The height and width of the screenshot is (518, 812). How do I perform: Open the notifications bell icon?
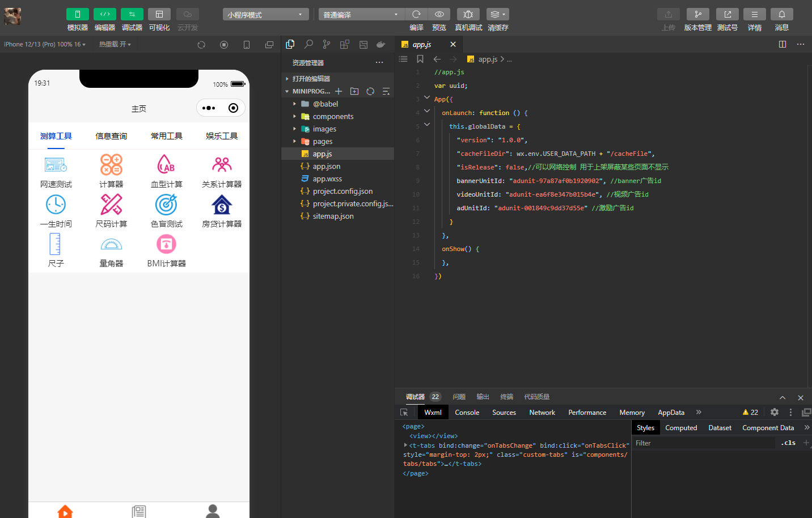coord(781,14)
